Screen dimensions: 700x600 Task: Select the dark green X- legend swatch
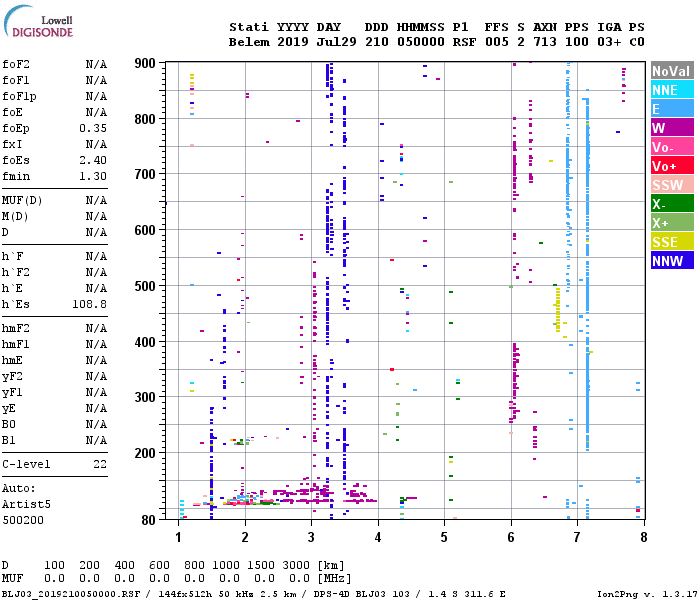[672, 204]
